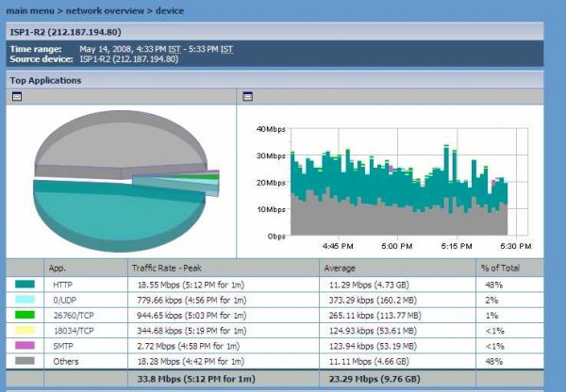Click the Others gray swatch

pos(25,361)
